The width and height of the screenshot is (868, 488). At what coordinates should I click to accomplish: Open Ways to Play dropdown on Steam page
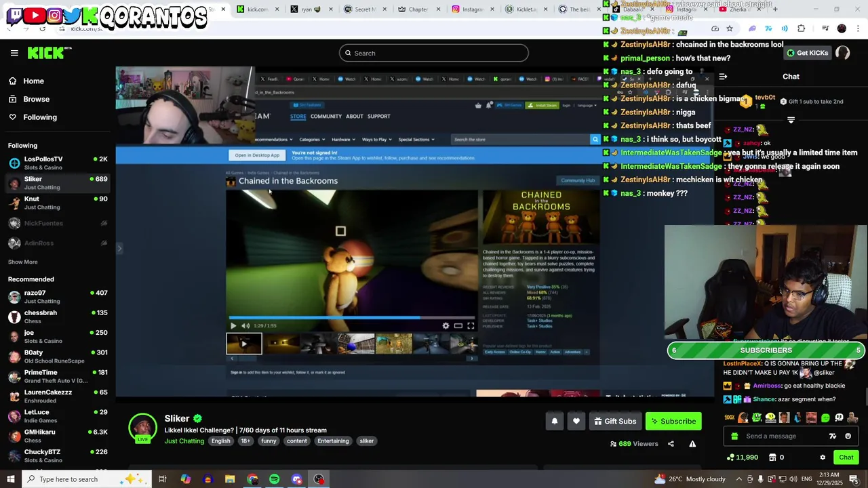pos(376,140)
